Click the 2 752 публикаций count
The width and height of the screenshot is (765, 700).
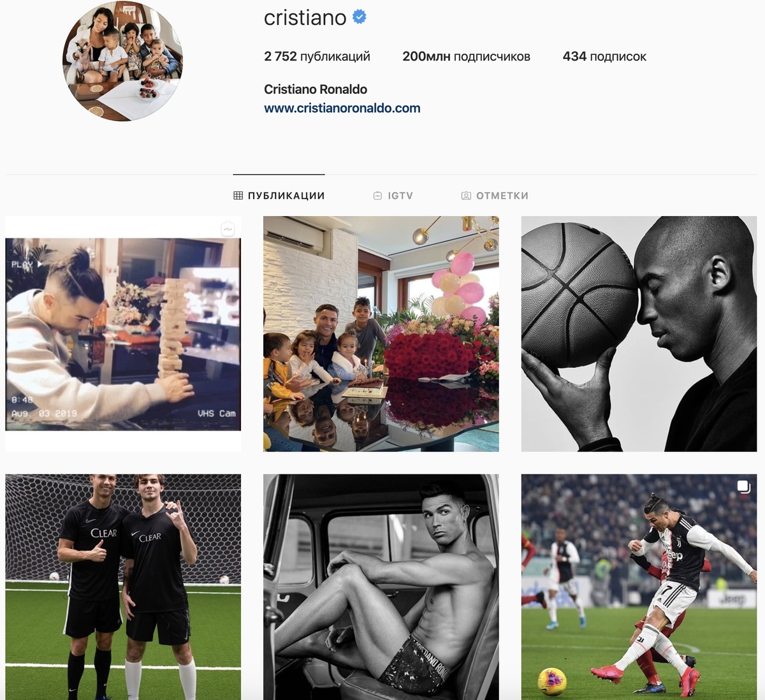(x=317, y=56)
